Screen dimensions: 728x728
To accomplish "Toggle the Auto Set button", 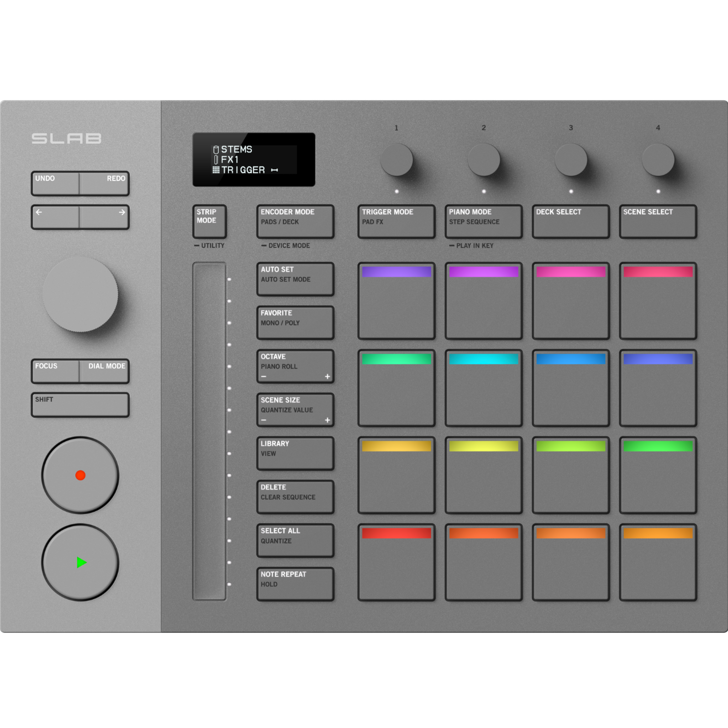I will click(x=295, y=279).
